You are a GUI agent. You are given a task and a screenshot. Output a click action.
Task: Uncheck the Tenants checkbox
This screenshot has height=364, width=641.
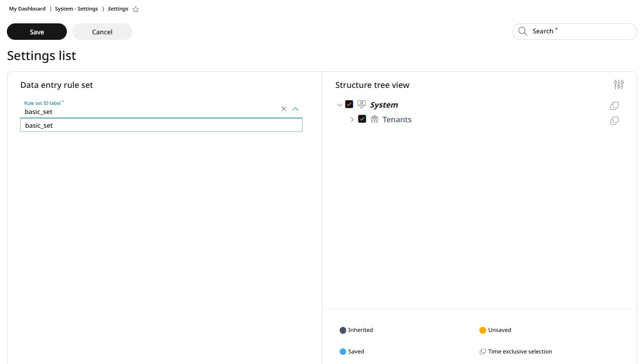362,119
